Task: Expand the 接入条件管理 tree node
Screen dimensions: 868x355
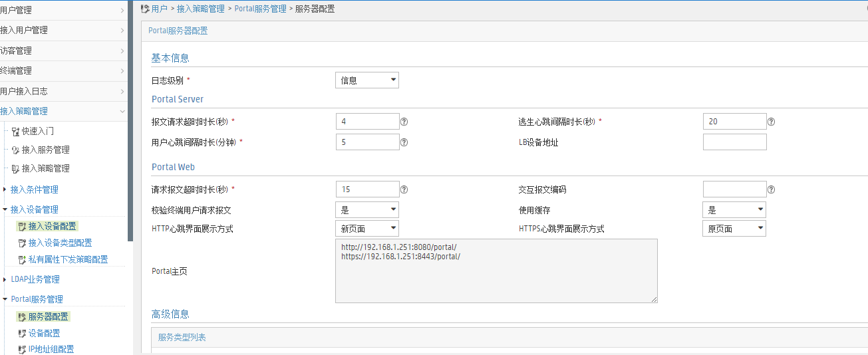Action: [x=5, y=189]
